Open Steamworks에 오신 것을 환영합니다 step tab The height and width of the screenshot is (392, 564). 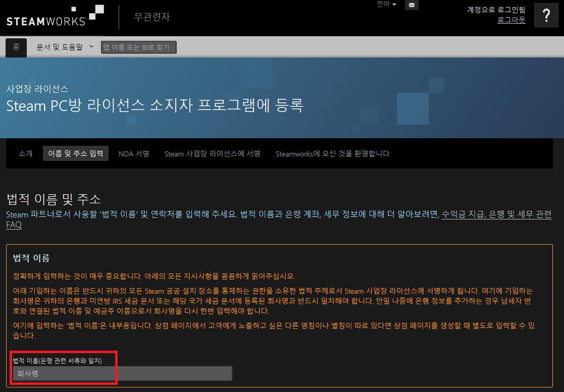pyautogui.click(x=332, y=153)
